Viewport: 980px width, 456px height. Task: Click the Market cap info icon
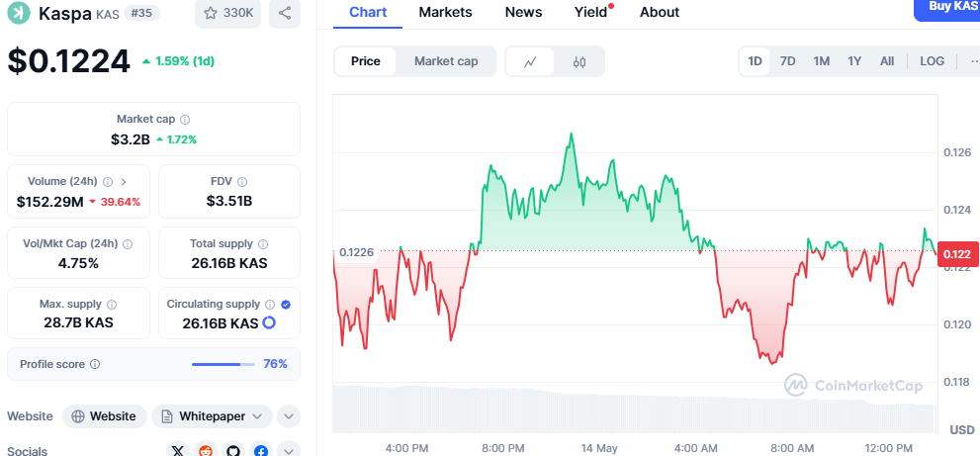tap(185, 119)
